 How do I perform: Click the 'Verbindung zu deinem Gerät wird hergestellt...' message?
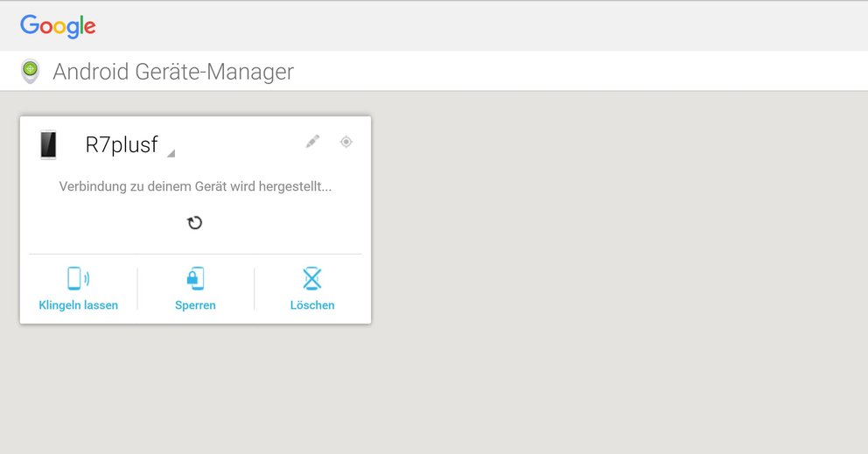[195, 186]
